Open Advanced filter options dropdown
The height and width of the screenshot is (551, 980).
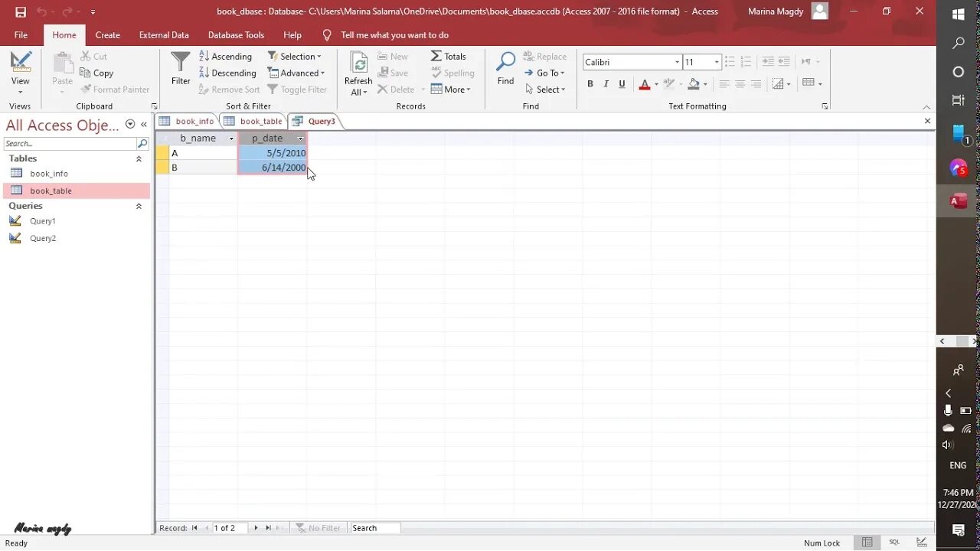coord(296,73)
